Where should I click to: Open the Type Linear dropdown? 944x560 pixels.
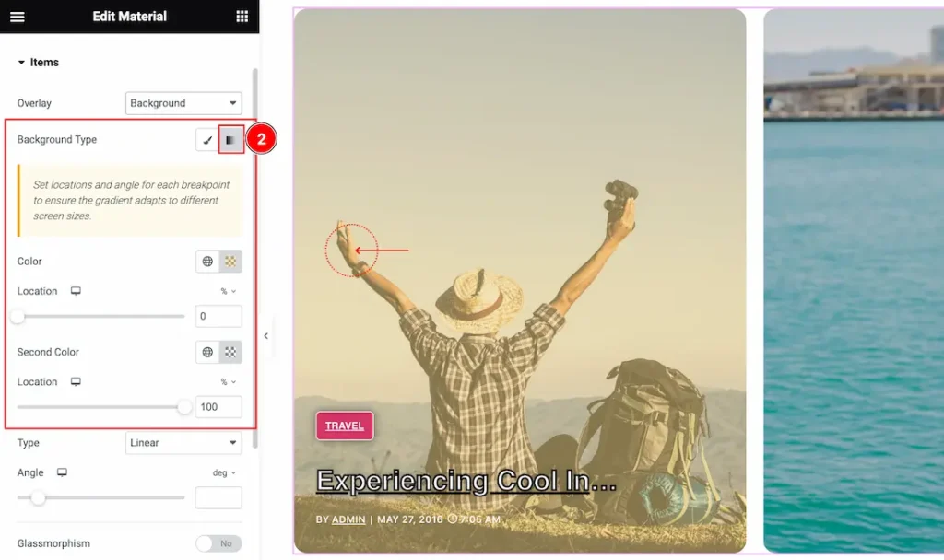click(x=183, y=443)
